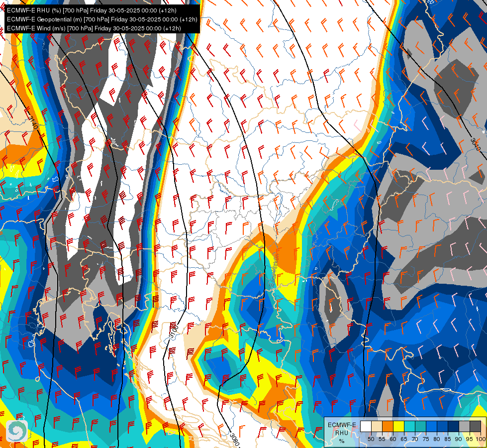The height and width of the screenshot is (448, 487).
Task: Click the 3140 geopotential contour label
Action: (x=33, y=122)
